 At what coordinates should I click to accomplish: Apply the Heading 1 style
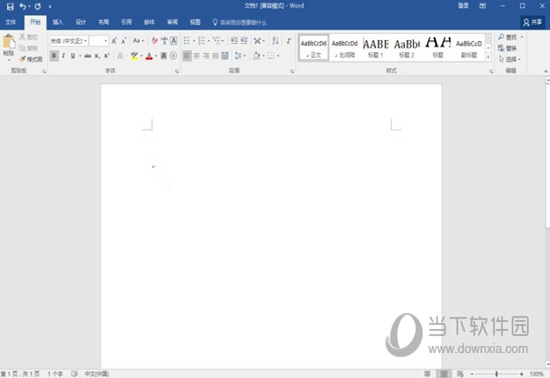[376, 48]
